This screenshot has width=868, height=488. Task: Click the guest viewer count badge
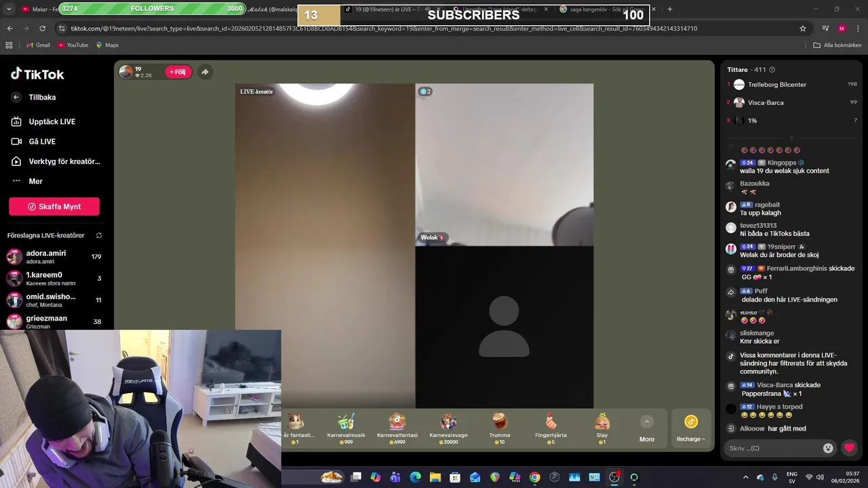pos(425,91)
